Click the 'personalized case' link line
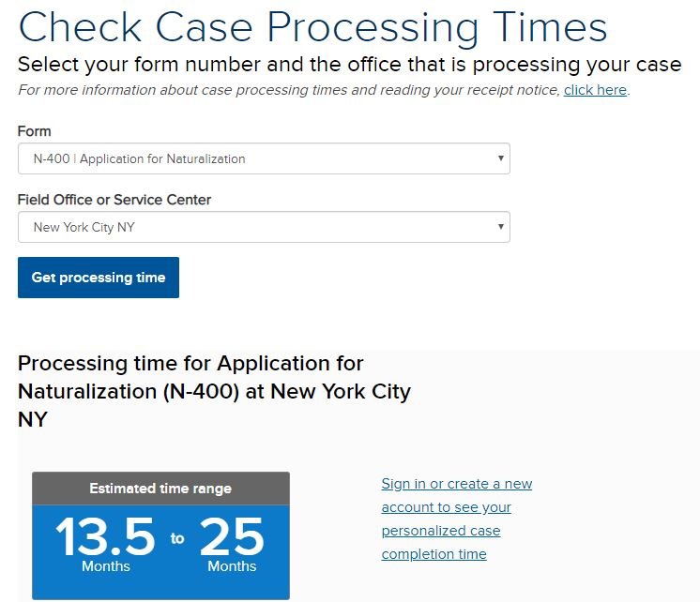This screenshot has height=602, width=700. (441, 531)
